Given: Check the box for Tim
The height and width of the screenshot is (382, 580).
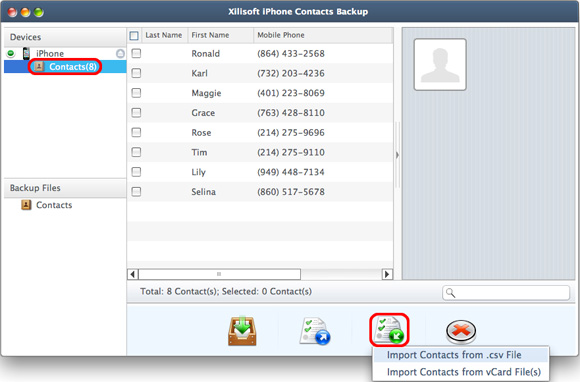Looking at the screenshot, I should tap(136, 152).
